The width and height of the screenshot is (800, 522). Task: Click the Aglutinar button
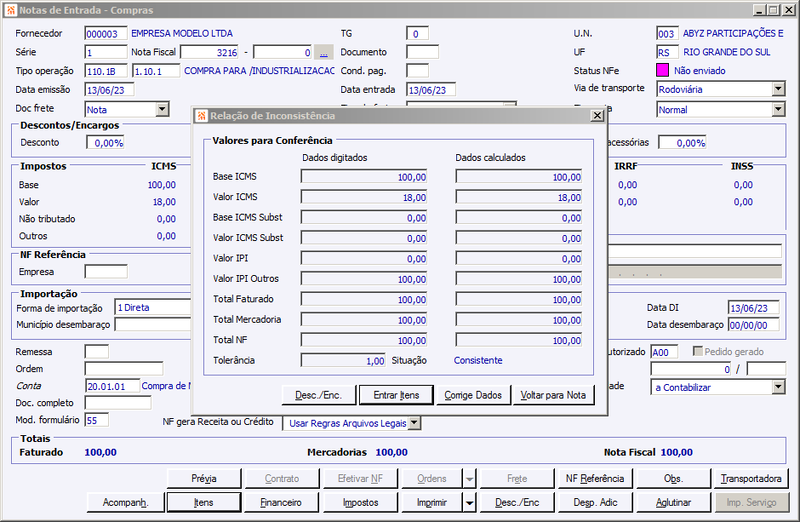(673, 503)
